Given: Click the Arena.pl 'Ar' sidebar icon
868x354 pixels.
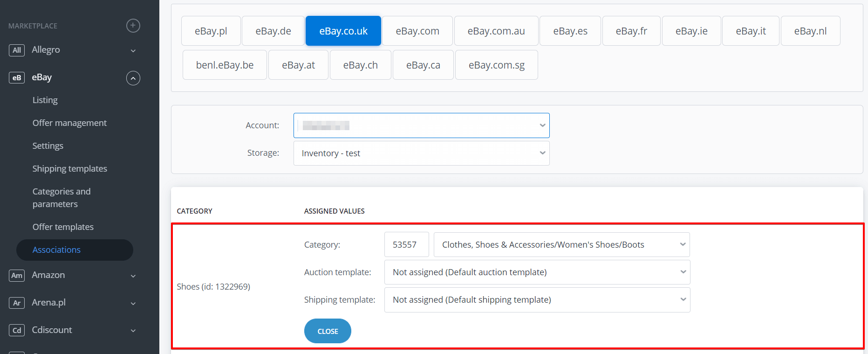Looking at the screenshot, I should pyautogui.click(x=17, y=303).
